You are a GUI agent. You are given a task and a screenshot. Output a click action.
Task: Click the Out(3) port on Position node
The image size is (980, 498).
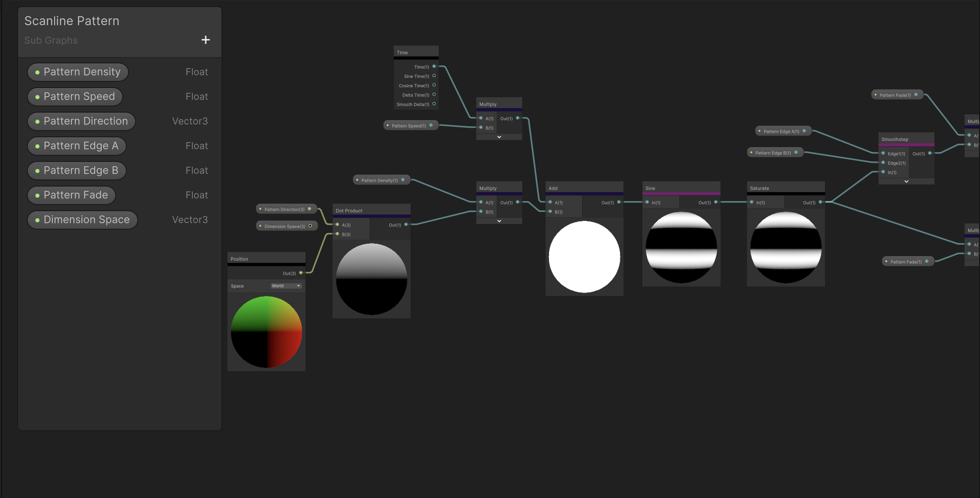[x=300, y=273]
